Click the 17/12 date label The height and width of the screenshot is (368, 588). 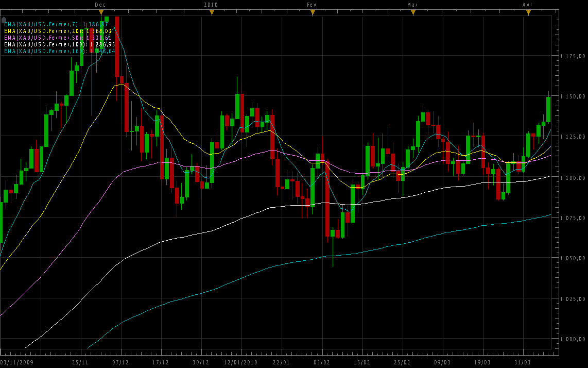click(x=161, y=362)
